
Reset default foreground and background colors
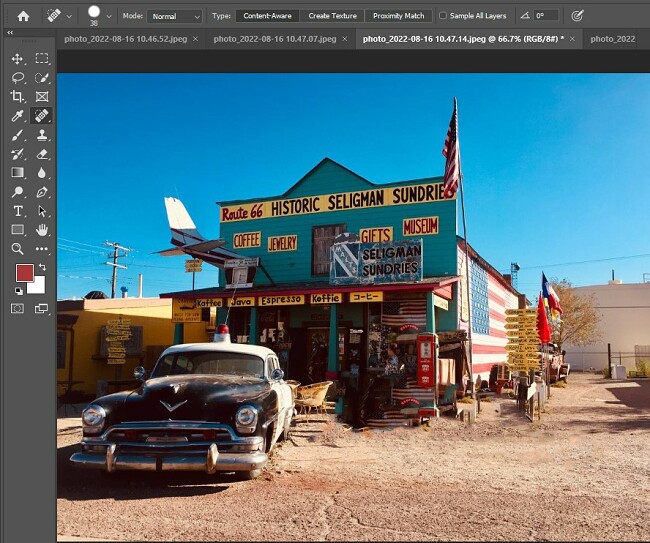pos(19,291)
